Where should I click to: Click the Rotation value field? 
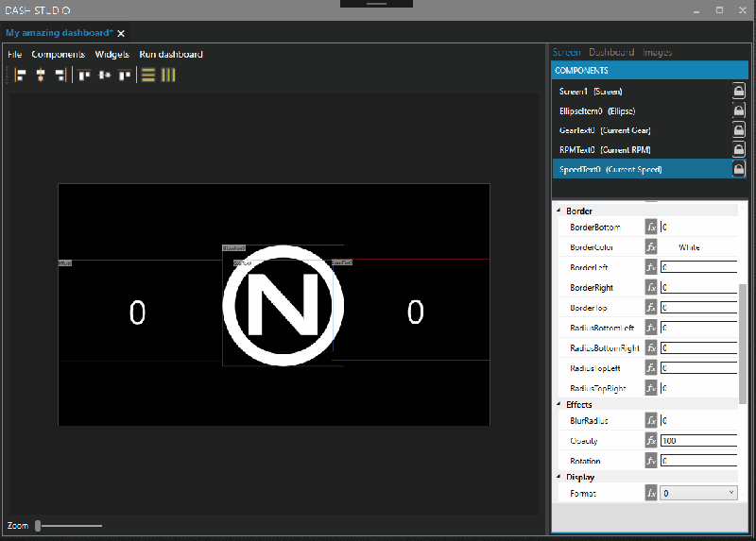698,461
